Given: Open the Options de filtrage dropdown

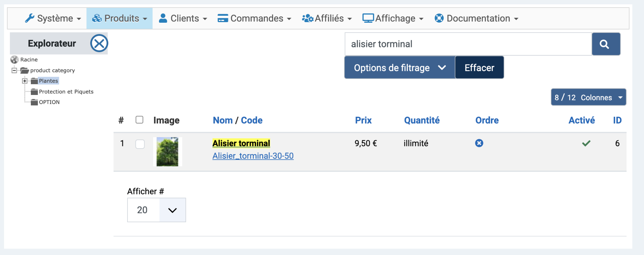Looking at the screenshot, I should tap(399, 67).
